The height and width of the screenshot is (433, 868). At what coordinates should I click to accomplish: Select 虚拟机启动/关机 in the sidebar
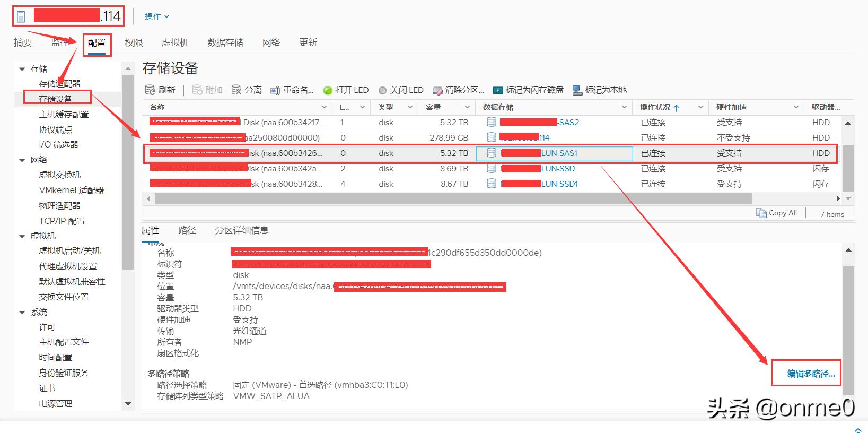pyautogui.click(x=69, y=251)
